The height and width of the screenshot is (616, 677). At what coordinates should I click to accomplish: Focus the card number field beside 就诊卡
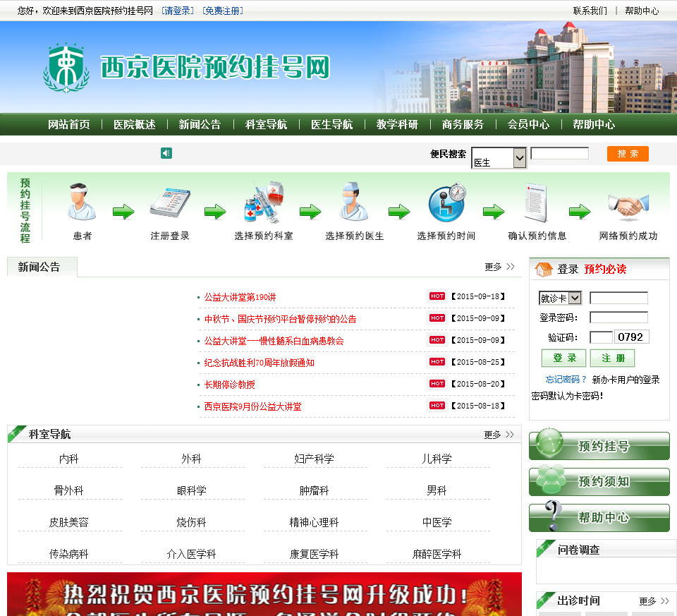[618, 298]
